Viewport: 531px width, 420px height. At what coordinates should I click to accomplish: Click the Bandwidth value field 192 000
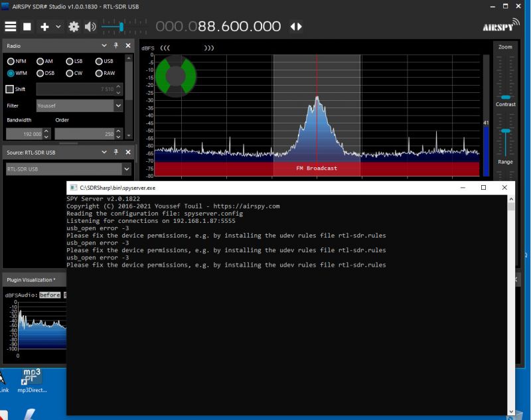(x=25, y=134)
